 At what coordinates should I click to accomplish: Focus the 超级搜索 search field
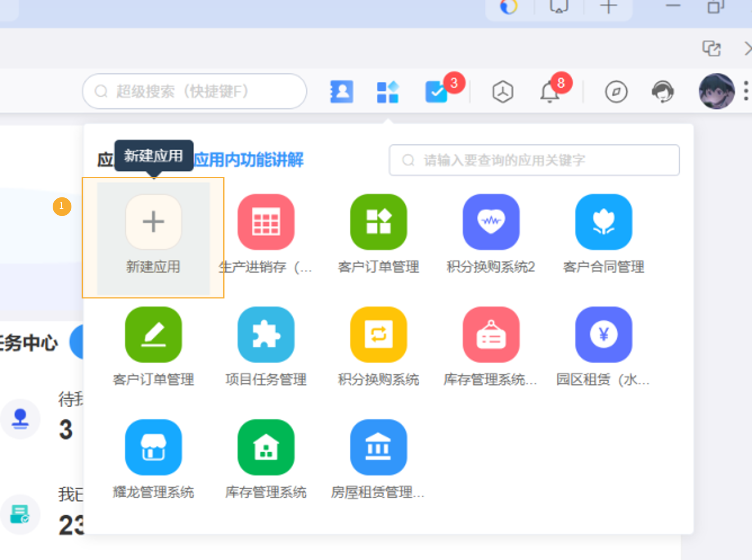194,91
